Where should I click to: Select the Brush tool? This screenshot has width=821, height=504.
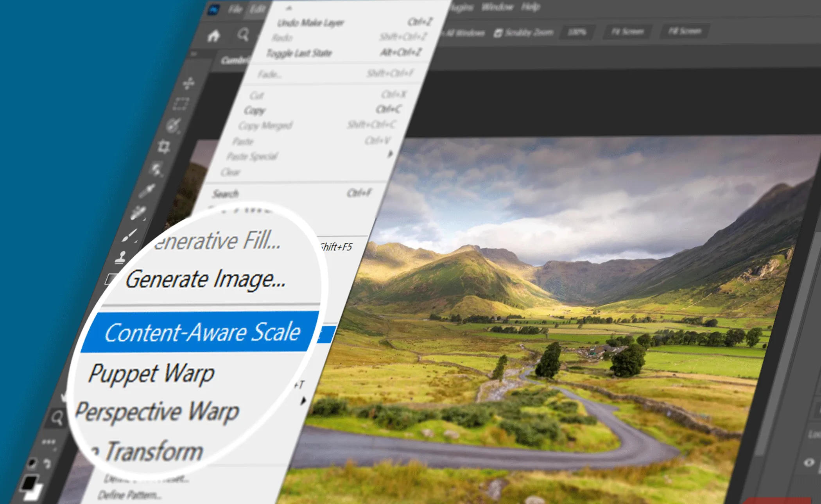coord(129,236)
